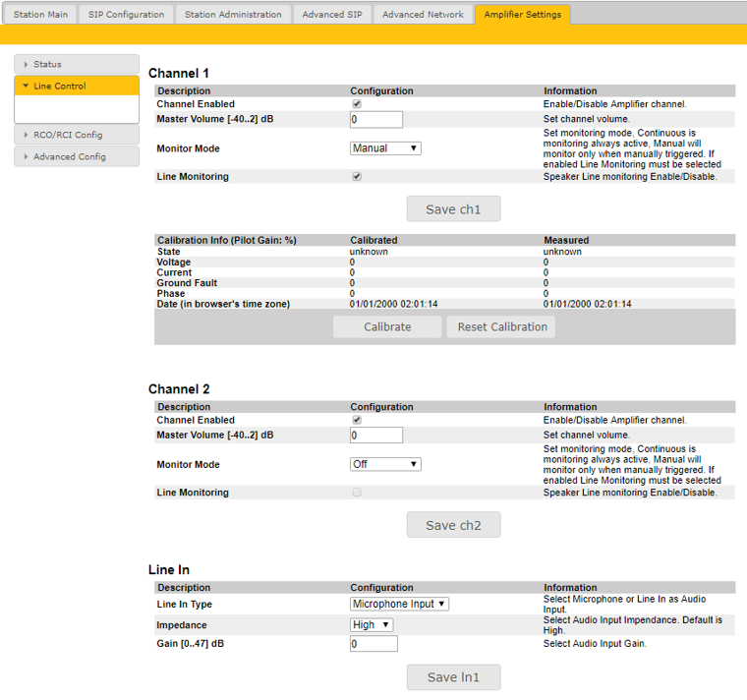The image size is (747, 700).
Task: Expand the Status sidebar section
Action: tap(76, 64)
